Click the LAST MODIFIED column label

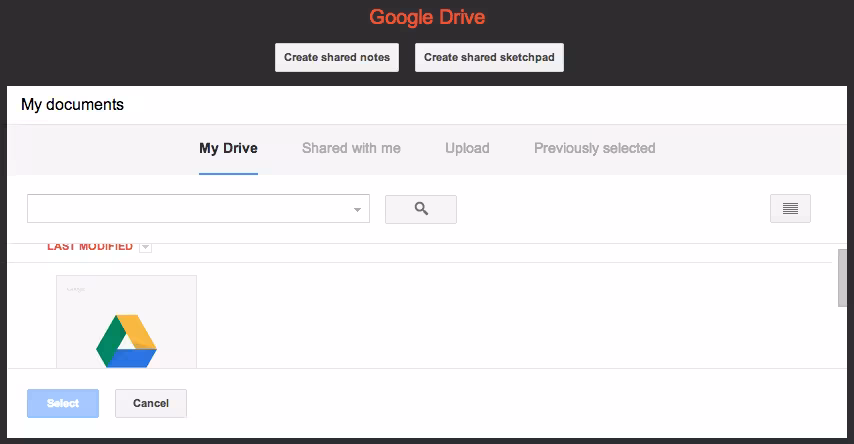90,247
